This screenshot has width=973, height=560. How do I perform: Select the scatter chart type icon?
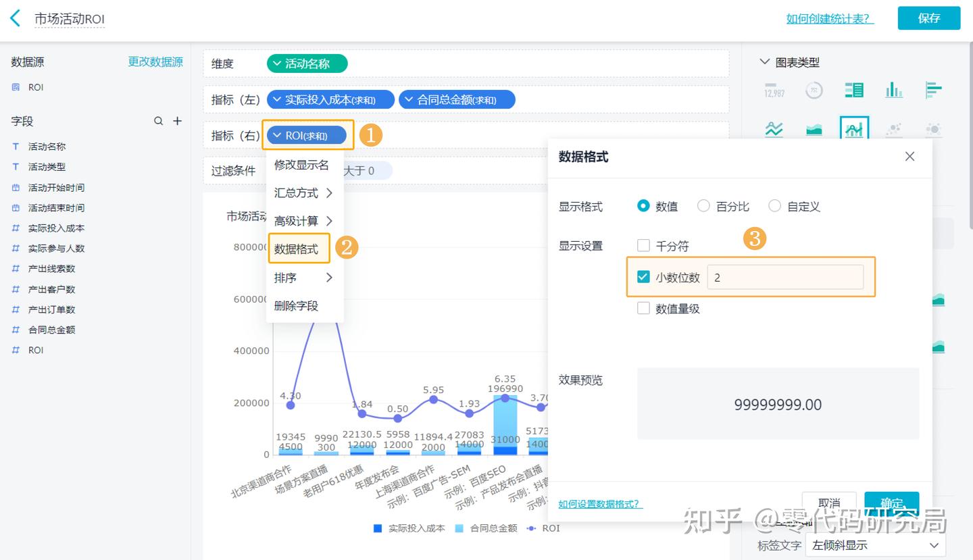tap(894, 128)
